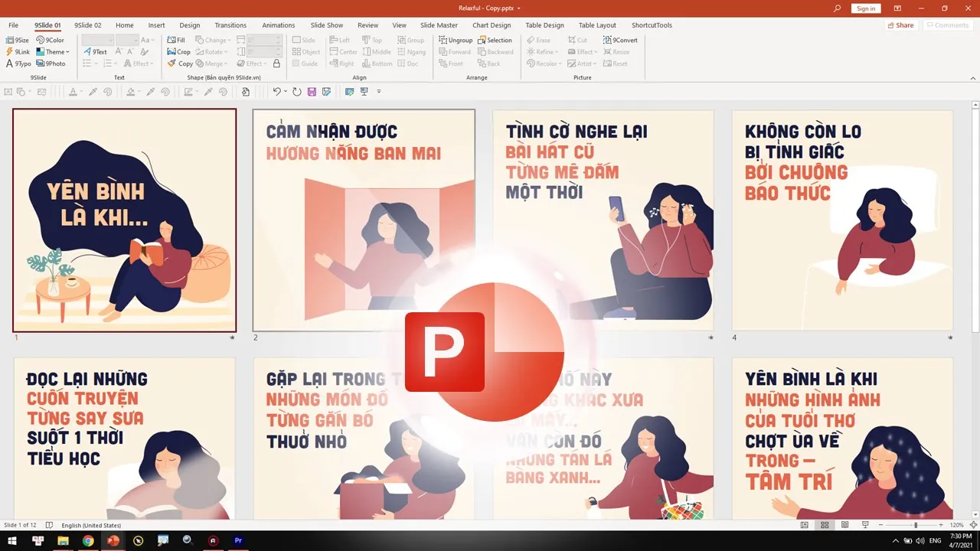The width and height of the screenshot is (980, 551).
Task: Select the 'Đọc lại những' slide thumbnail
Action: (x=125, y=439)
